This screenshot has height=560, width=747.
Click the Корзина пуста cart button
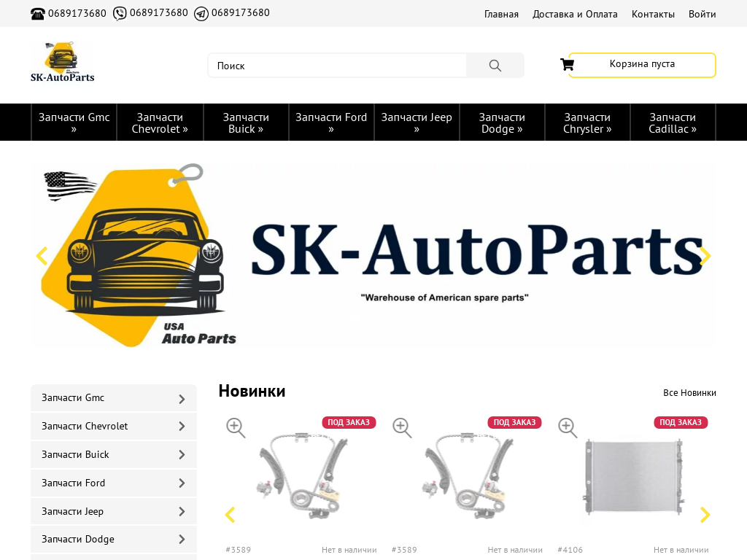pos(642,65)
